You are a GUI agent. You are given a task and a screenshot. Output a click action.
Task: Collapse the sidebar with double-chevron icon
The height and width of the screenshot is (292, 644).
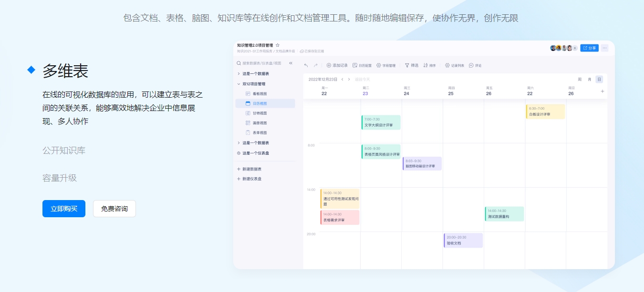tap(291, 63)
